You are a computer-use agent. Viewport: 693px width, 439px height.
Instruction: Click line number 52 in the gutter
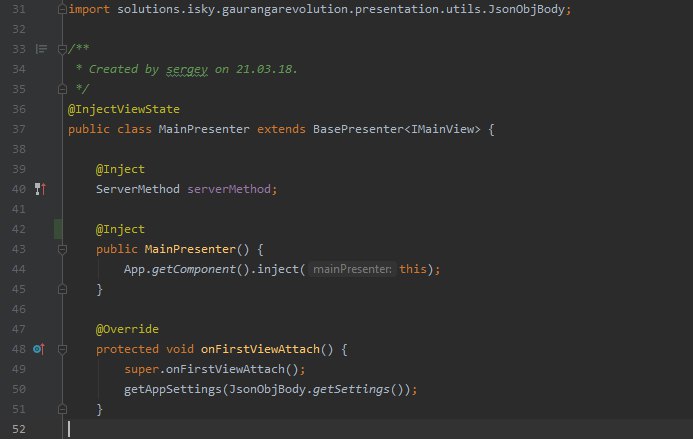point(19,429)
